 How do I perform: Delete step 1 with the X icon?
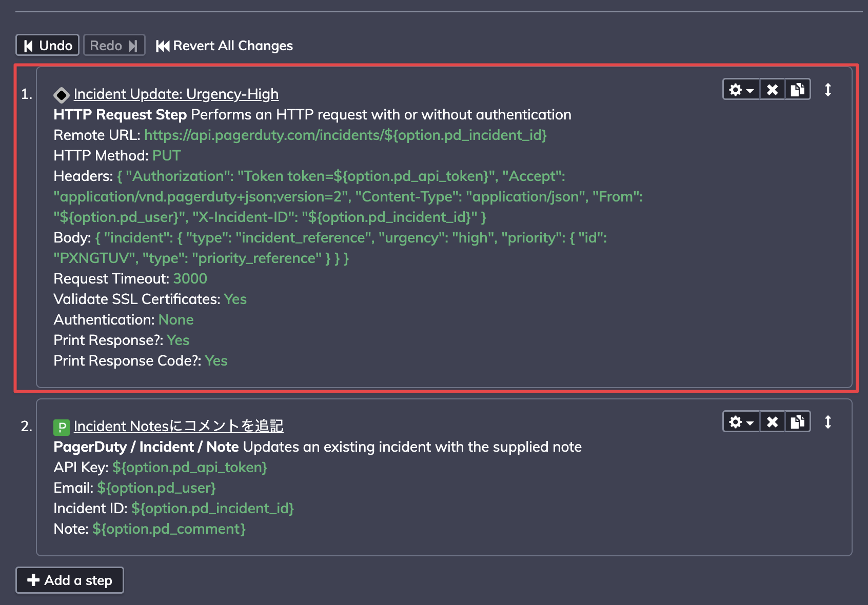772,90
